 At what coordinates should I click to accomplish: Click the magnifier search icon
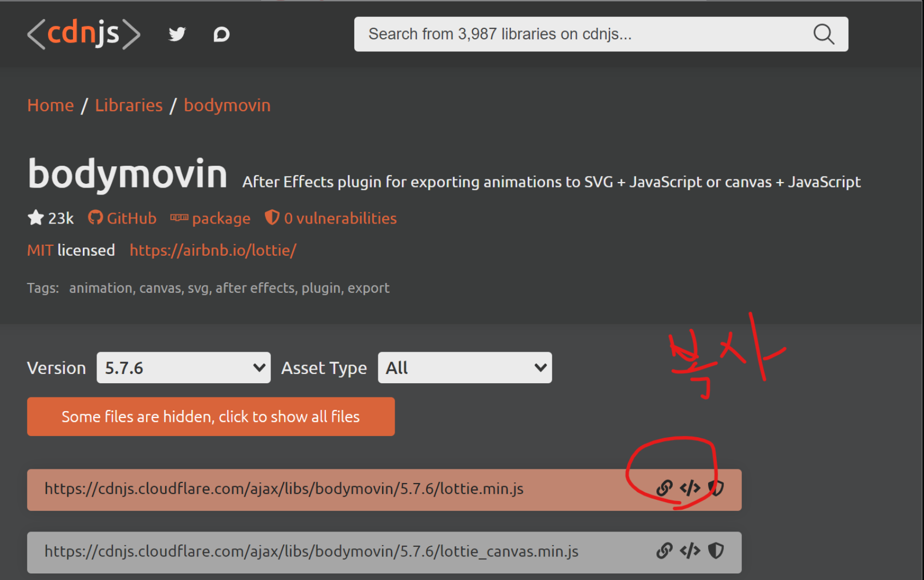tap(824, 34)
